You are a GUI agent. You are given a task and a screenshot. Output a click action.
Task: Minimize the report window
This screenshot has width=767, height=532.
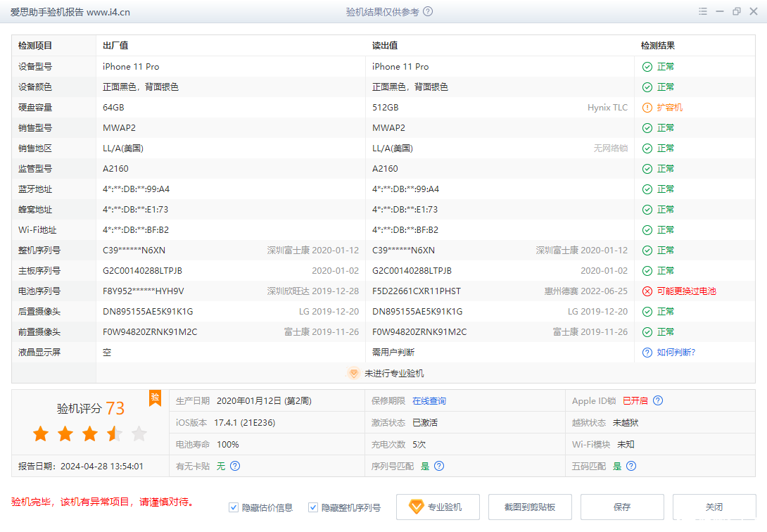(x=720, y=11)
